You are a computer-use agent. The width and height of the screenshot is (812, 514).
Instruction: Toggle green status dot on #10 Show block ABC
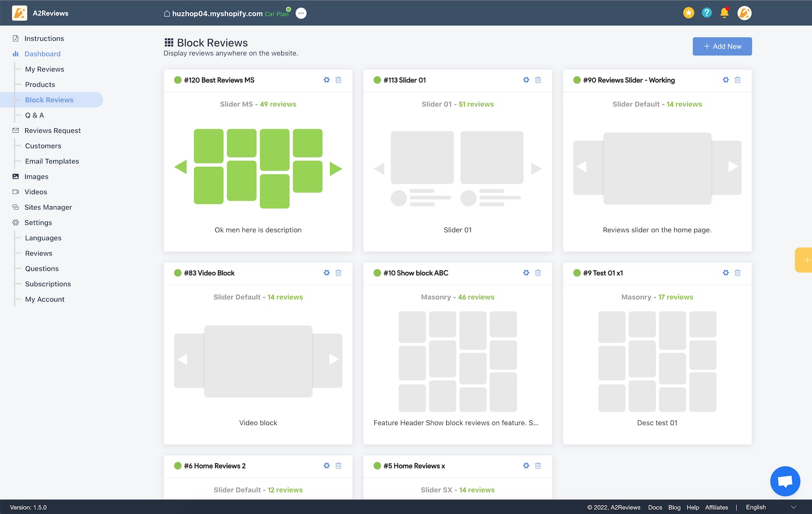click(x=377, y=273)
